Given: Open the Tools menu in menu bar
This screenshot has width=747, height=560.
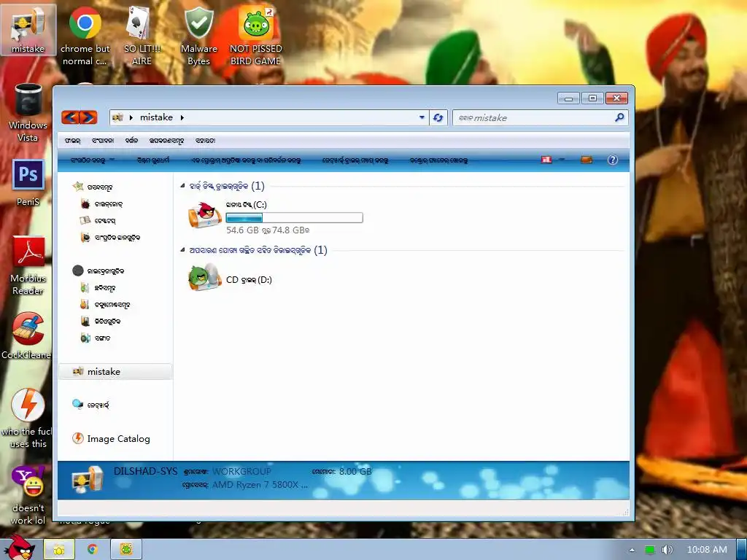Looking at the screenshot, I should click(166, 141).
